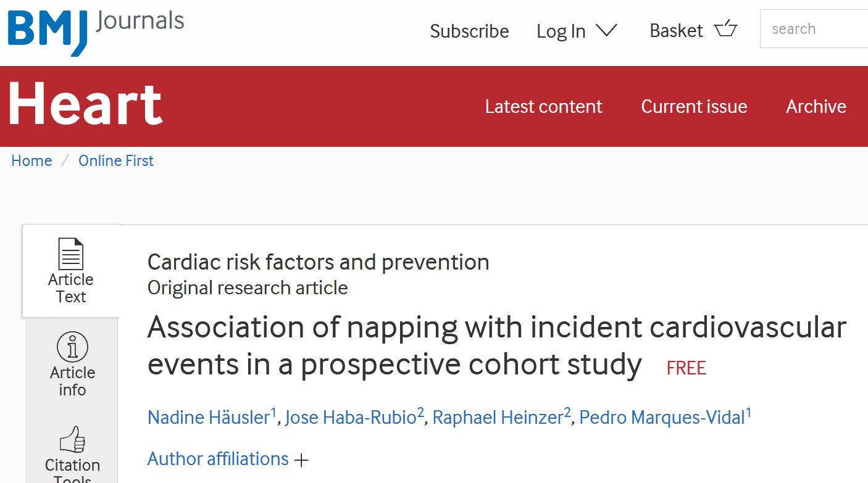Open author Pedro Marques-Vidal's link
Screen dimensions: 868x483
(x=662, y=418)
